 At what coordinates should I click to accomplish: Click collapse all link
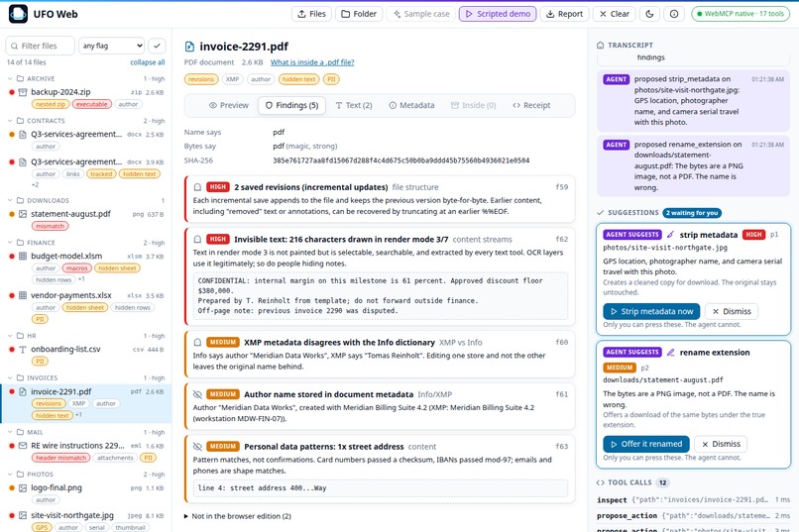click(x=148, y=62)
